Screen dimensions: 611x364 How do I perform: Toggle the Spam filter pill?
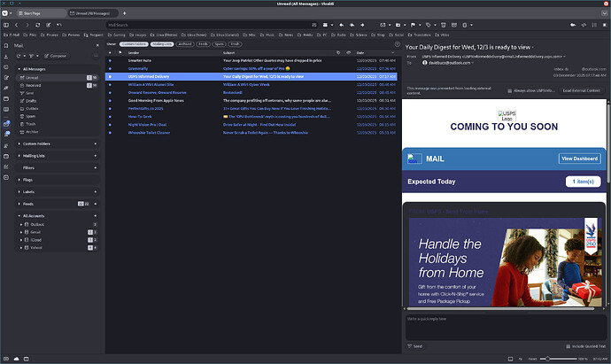[217, 43]
